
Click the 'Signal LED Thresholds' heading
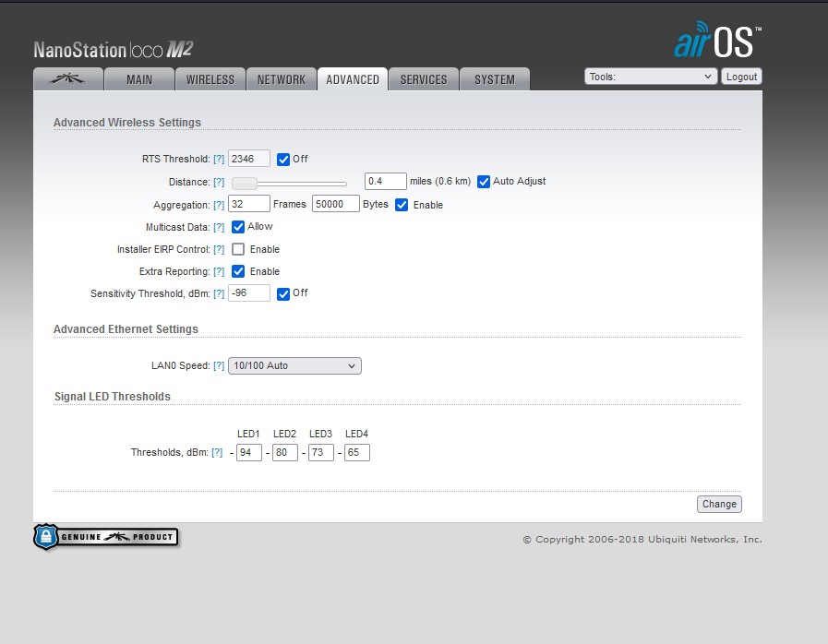click(x=113, y=397)
